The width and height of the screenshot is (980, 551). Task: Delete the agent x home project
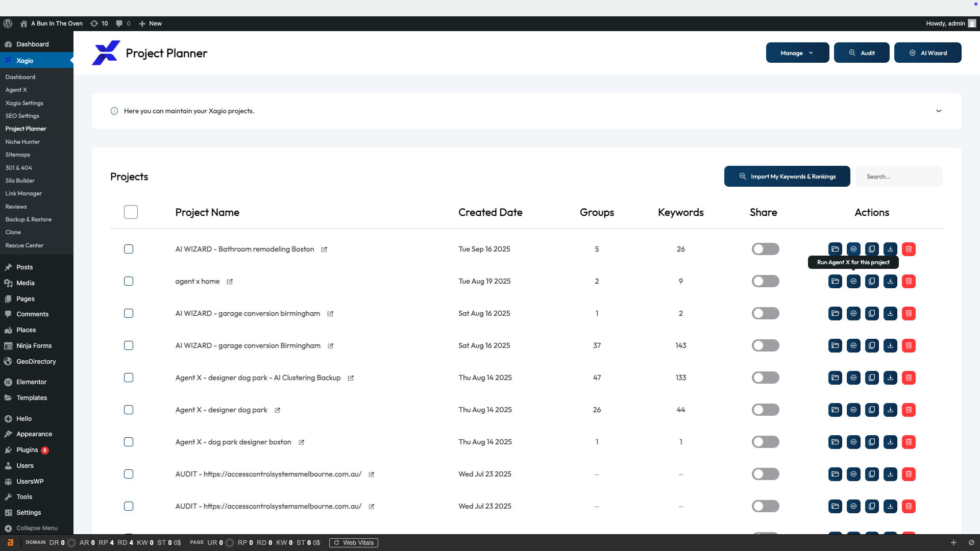pyautogui.click(x=909, y=281)
